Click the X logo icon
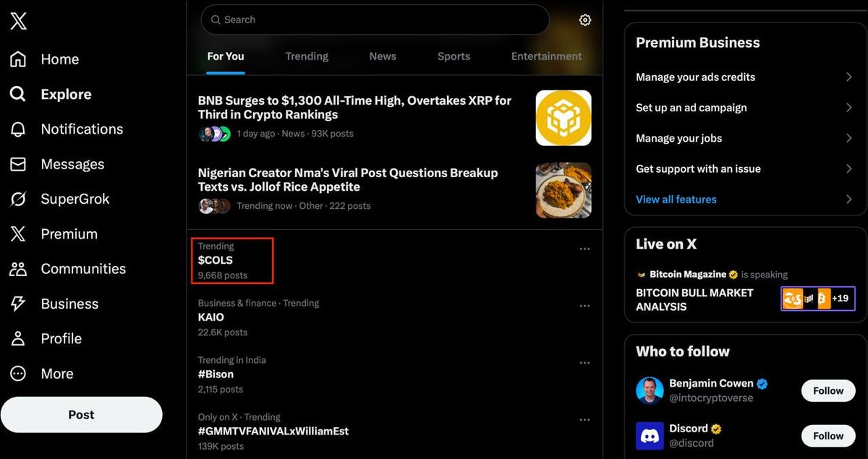 (x=19, y=22)
